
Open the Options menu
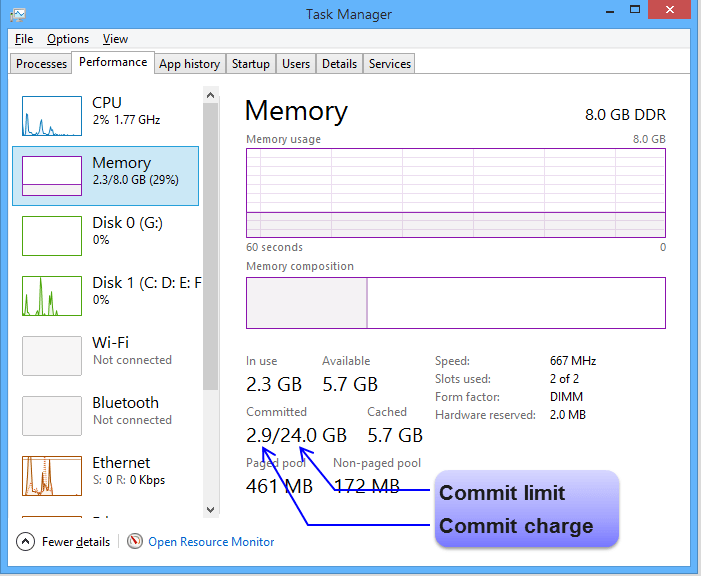pyautogui.click(x=68, y=39)
